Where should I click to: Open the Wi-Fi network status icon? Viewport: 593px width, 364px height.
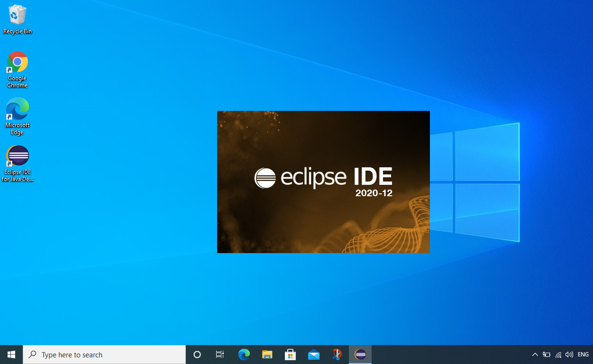(558, 354)
